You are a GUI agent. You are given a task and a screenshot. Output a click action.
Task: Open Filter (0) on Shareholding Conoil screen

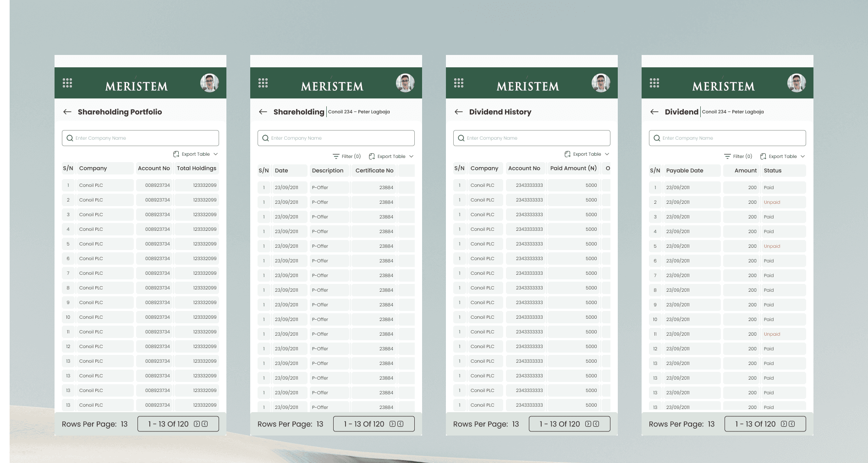347,157
